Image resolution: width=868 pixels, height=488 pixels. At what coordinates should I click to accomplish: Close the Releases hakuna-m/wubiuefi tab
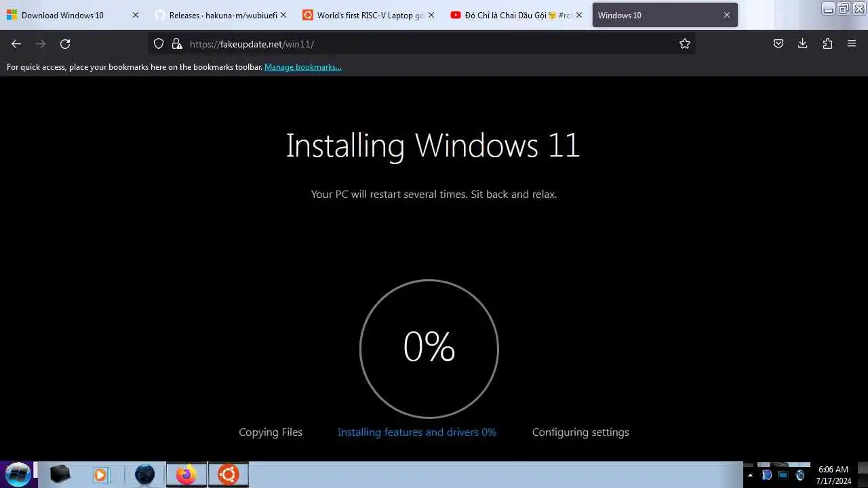pos(283,15)
